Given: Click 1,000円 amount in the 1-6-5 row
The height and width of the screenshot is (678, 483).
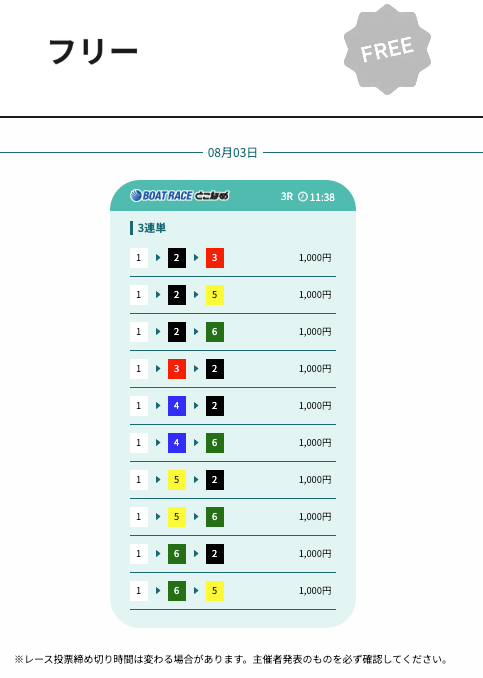Looking at the screenshot, I should click(x=315, y=591).
